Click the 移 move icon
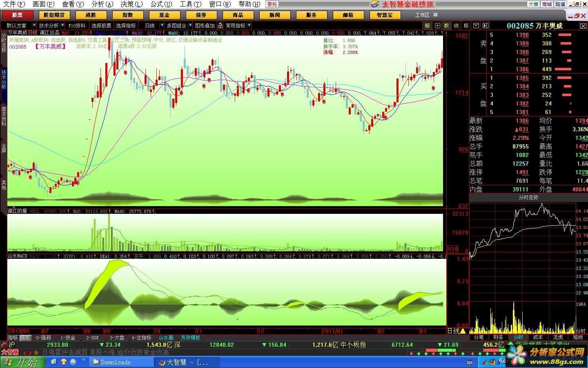 [x=466, y=25]
